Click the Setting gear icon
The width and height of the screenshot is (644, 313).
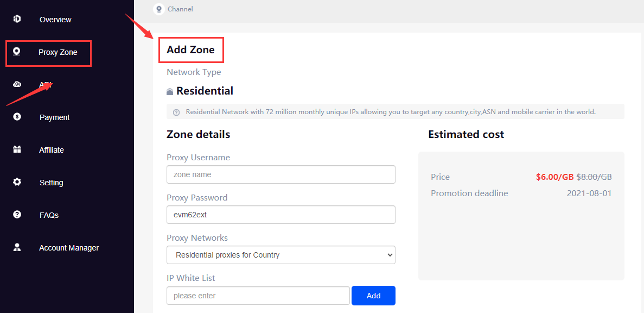tap(17, 182)
